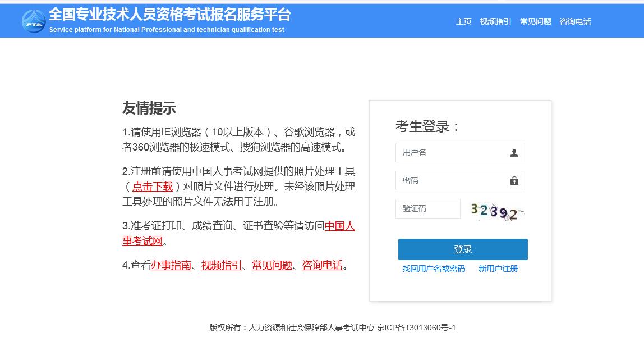
Task: Open 咨询电话 in the top navigation
Action: (x=576, y=21)
